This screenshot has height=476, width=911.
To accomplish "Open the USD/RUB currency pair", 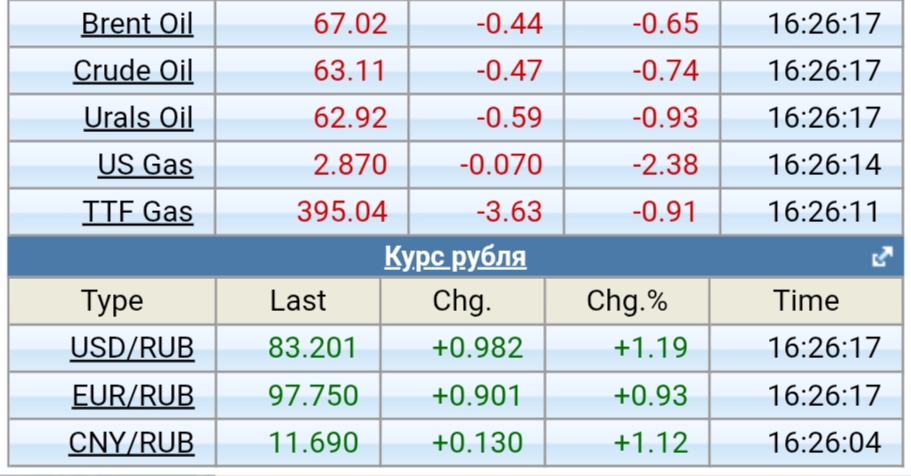I will 132,348.
